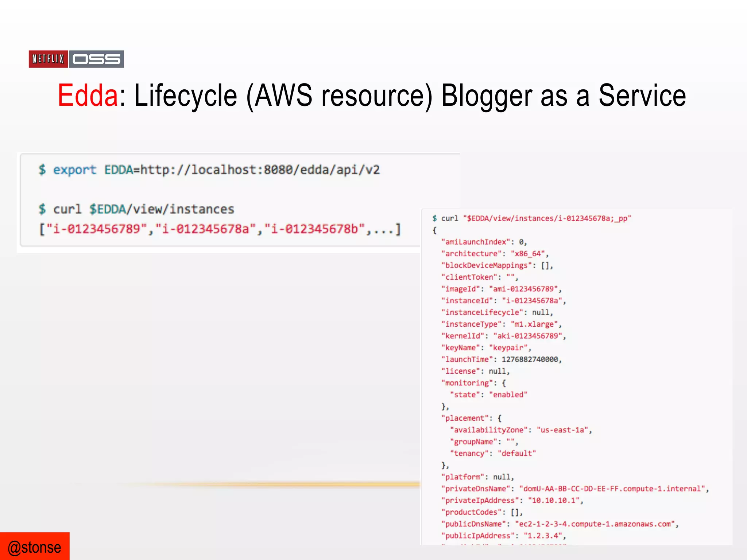Click the "tenancy": "default" line

tap(493, 454)
